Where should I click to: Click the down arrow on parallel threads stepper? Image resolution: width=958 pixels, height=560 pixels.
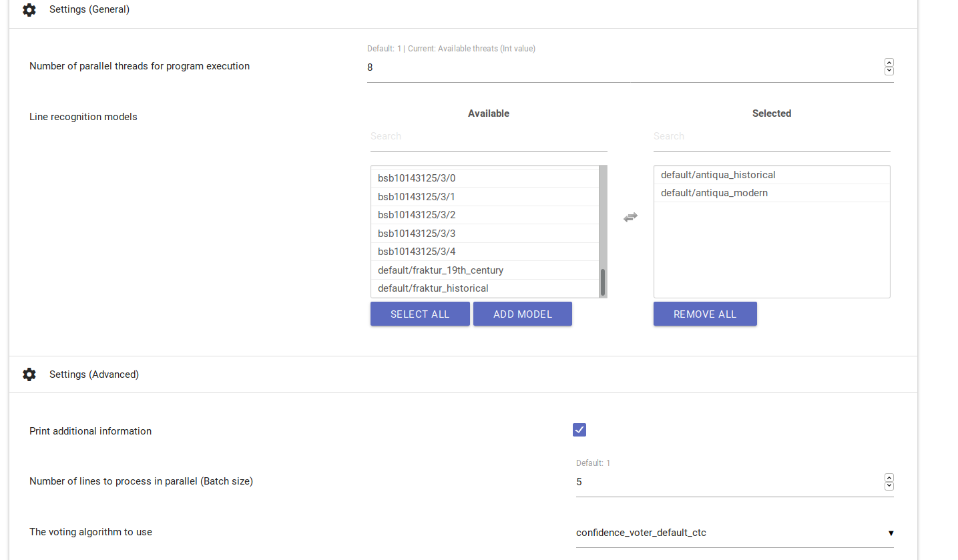(889, 71)
